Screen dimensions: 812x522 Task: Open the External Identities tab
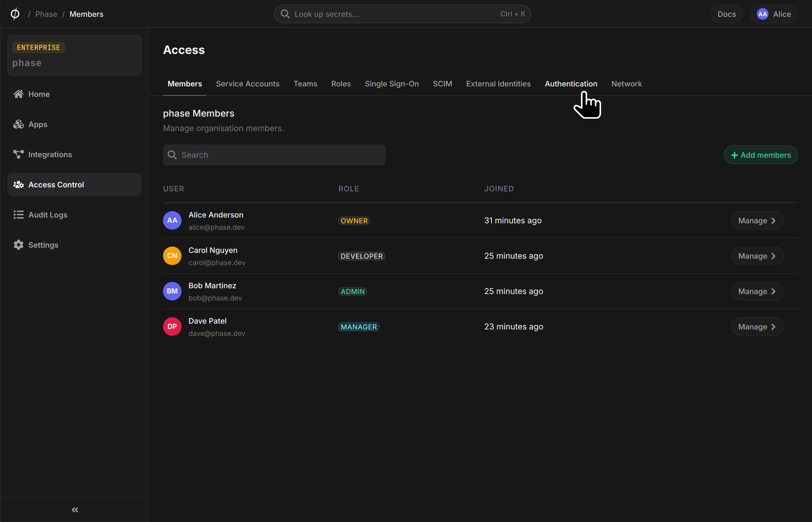pyautogui.click(x=498, y=84)
